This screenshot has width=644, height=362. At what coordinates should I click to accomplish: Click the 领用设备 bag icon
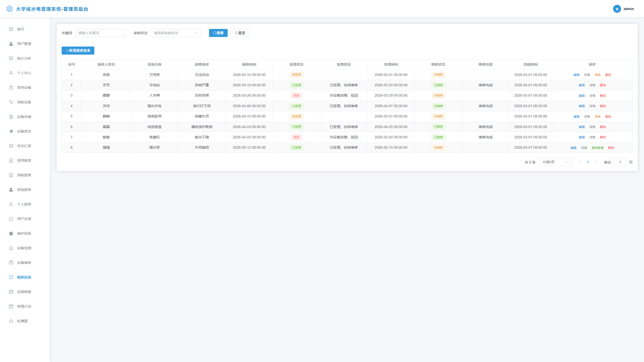click(x=11, y=88)
